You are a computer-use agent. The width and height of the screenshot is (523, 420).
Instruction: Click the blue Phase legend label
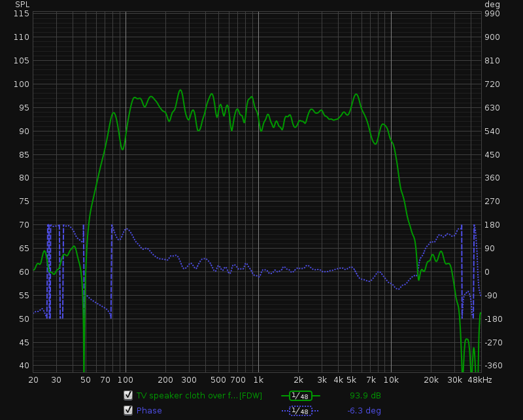149,411
